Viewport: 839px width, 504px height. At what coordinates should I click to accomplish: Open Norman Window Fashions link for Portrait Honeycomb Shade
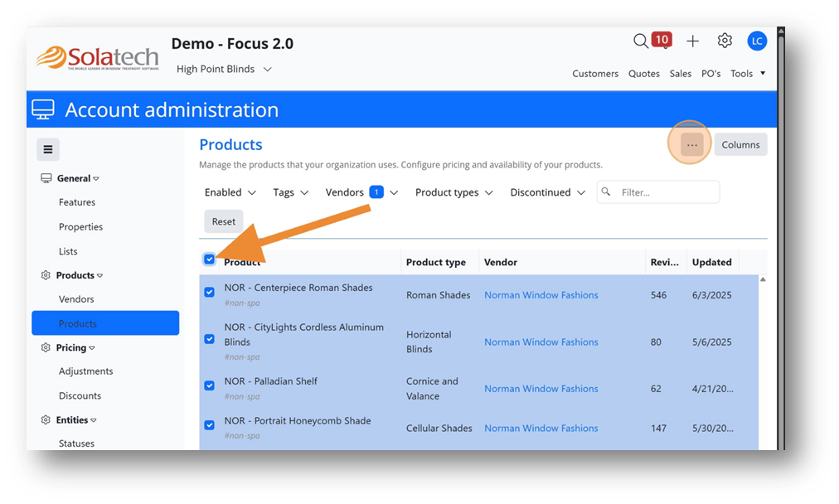(x=541, y=428)
